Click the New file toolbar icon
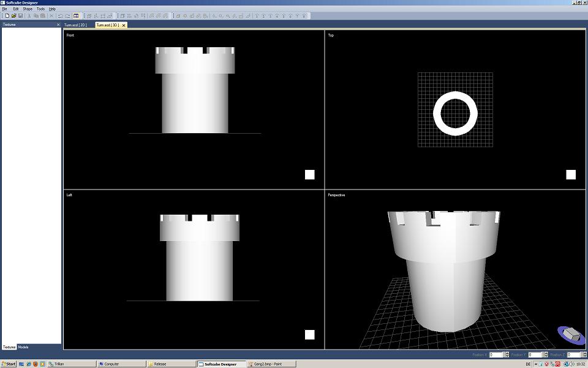The image size is (588, 368). tap(7, 15)
